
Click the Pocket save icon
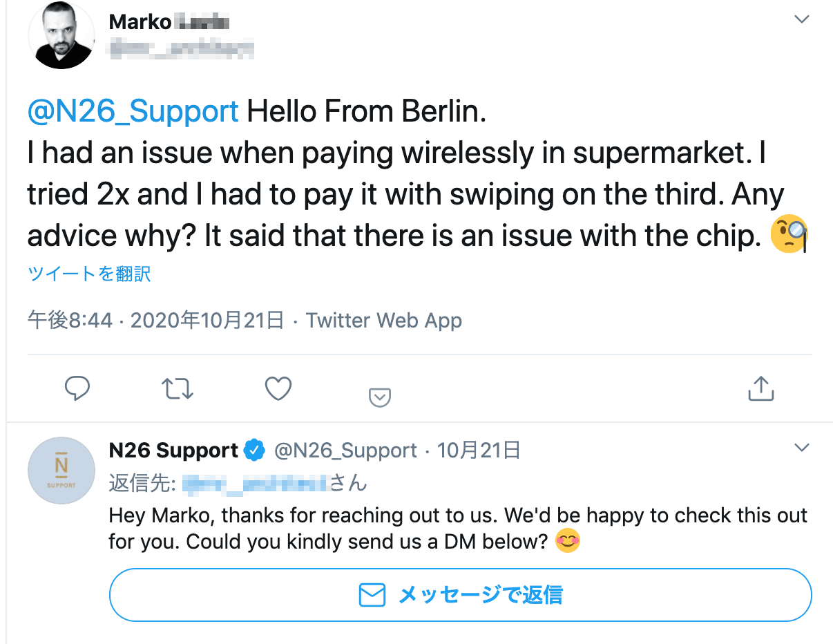[380, 397]
